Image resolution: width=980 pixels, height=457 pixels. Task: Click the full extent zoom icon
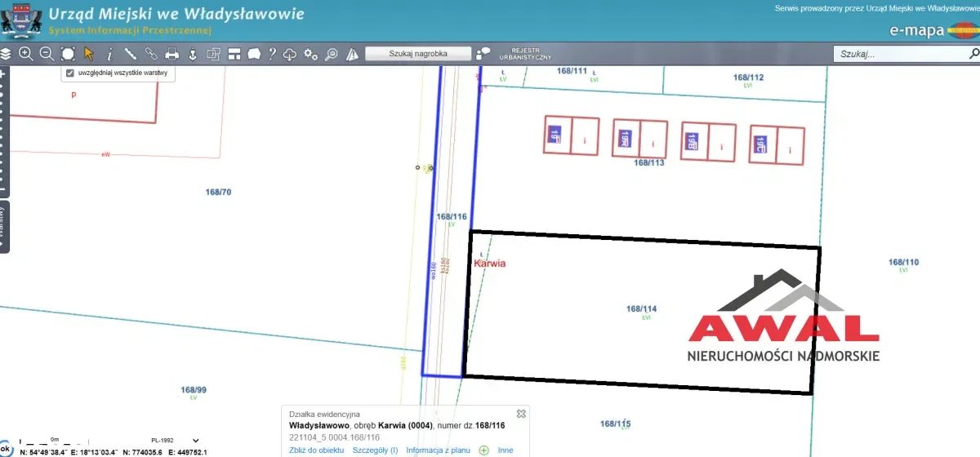[x=68, y=54]
